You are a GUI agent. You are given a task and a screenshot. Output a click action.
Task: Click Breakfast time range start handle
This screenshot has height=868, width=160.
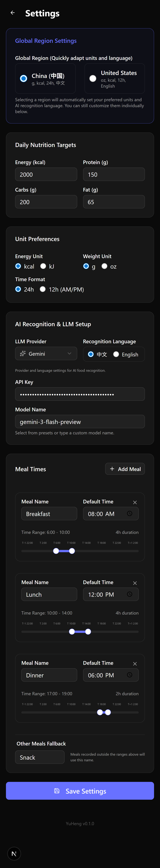56,551
